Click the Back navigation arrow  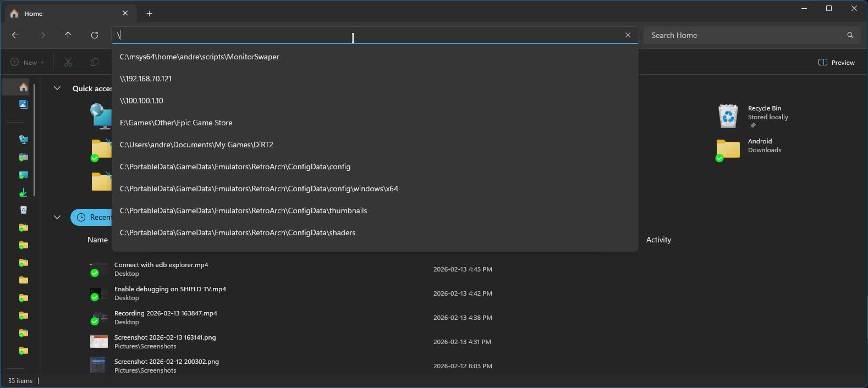pyautogui.click(x=15, y=35)
